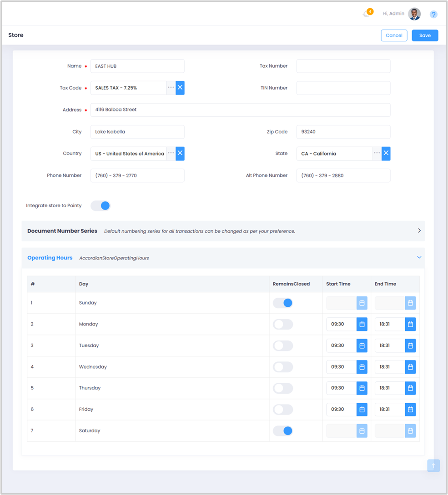Open the notifications bell icon
This screenshot has height=495, width=448.
click(367, 14)
